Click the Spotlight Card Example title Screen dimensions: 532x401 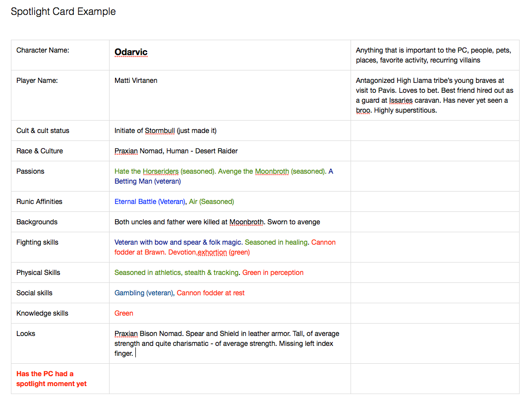click(x=63, y=11)
